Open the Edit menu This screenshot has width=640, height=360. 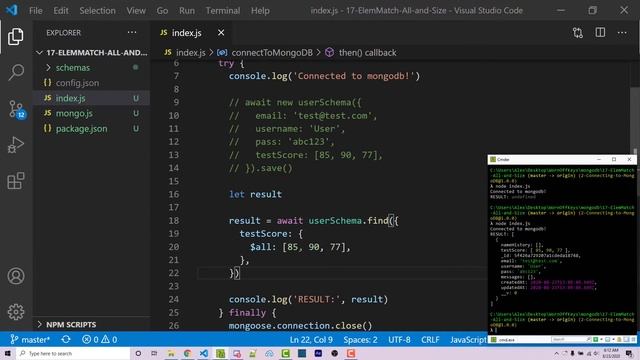point(61,10)
